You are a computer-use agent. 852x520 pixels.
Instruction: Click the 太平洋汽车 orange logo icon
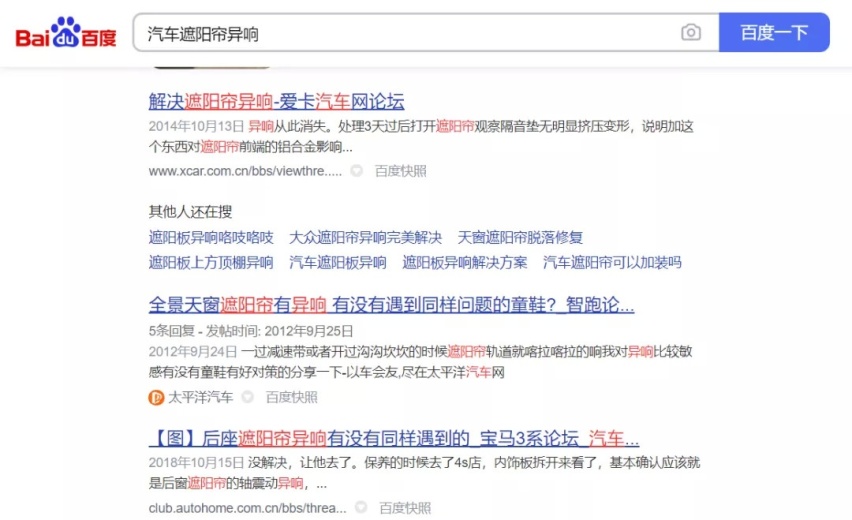[x=156, y=398]
